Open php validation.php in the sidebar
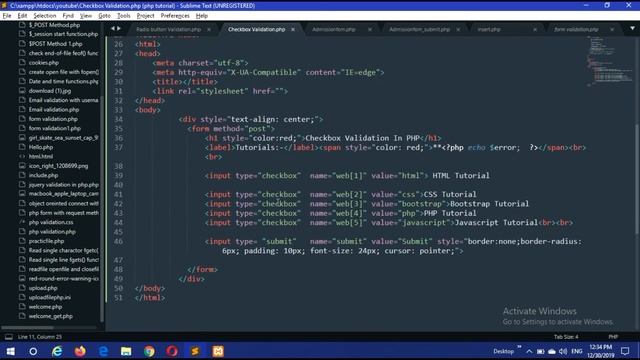 52,231
